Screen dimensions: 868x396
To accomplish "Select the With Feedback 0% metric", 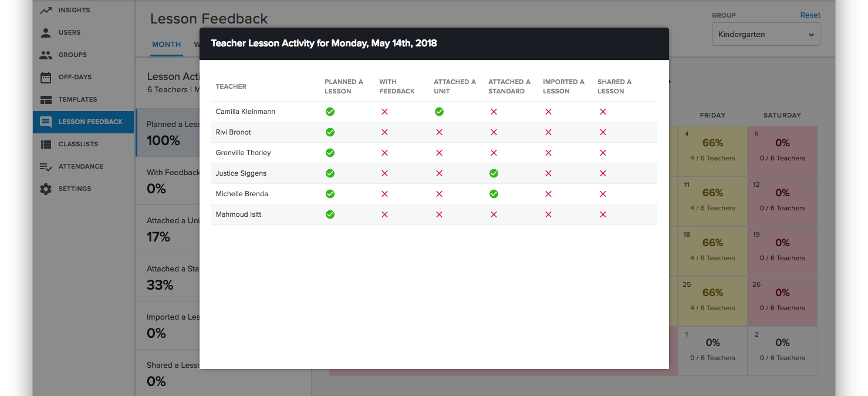I will 168,181.
